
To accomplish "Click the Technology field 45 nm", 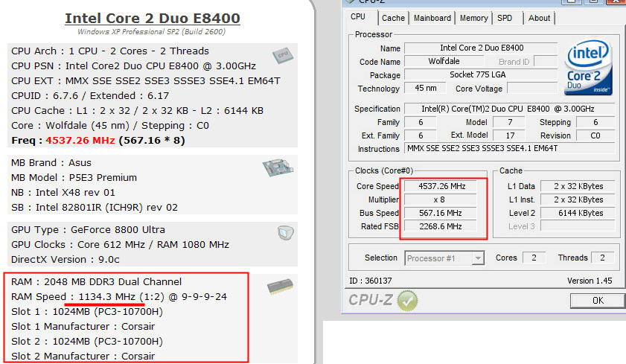I will point(425,88).
